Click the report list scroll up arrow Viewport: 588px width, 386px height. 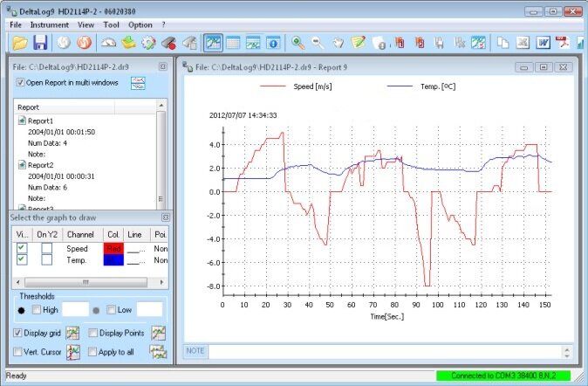(161, 105)
